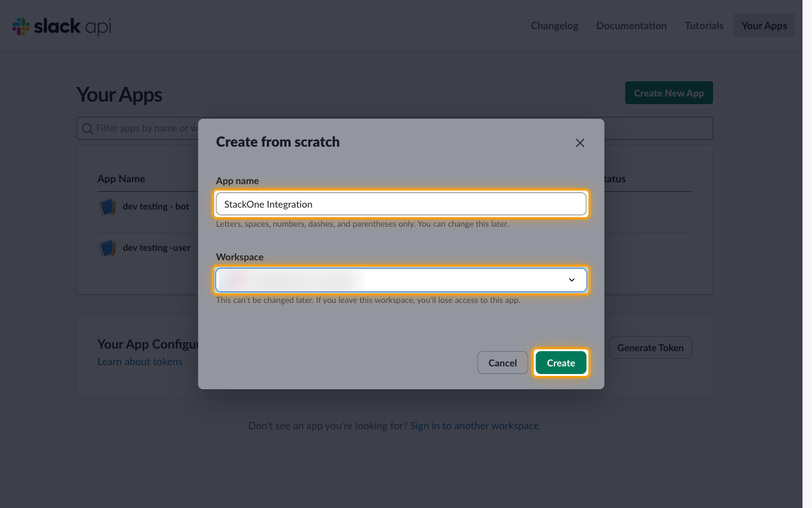Click the App name field label
This screenshot has height=508, width=812.
point(237,180)
